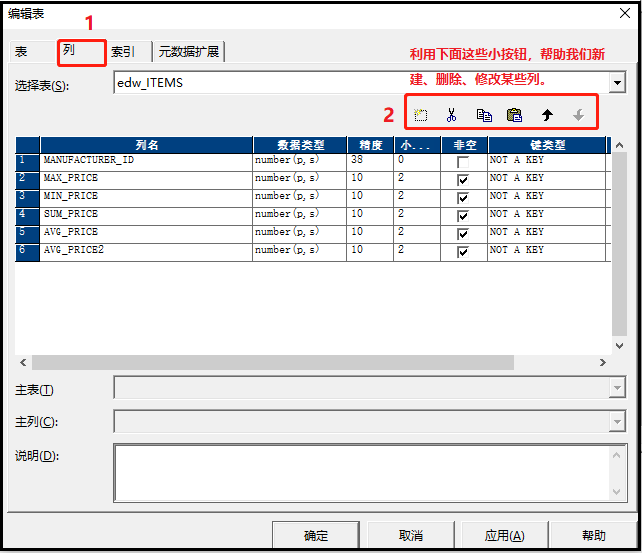The width and height of the screenshot is (642, 553).
Task: Select the AVG_PRICE column name cell
Action: click(146, 235)
